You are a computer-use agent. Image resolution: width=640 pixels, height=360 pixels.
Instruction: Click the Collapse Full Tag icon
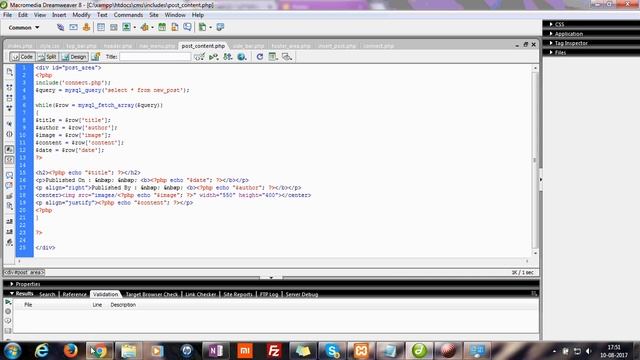pyautogui.click(x=9, y=87)
